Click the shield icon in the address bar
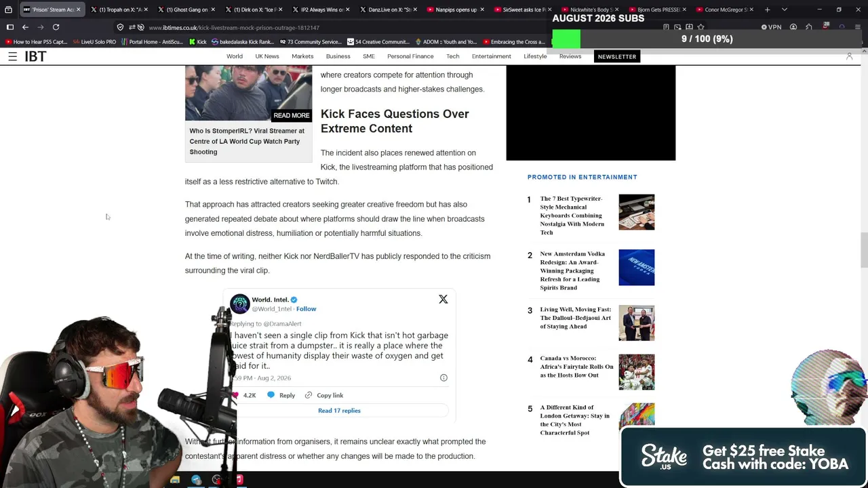This screenshot has height=488, width=868. point(120,27)
